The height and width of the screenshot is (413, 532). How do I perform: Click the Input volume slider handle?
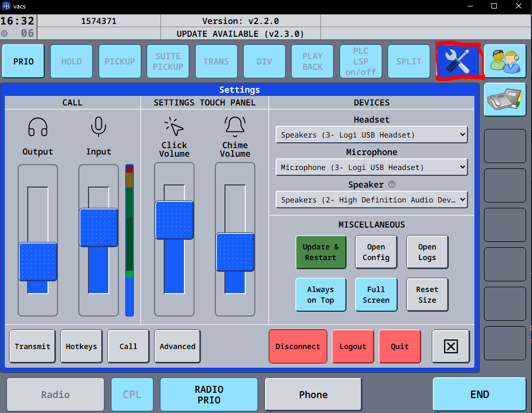click(x=99, y=228)
